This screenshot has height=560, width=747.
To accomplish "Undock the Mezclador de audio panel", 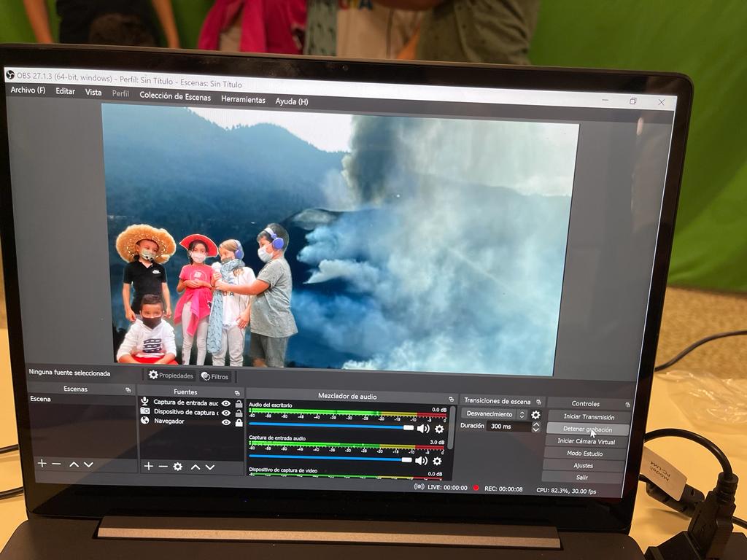I will 451,399.
